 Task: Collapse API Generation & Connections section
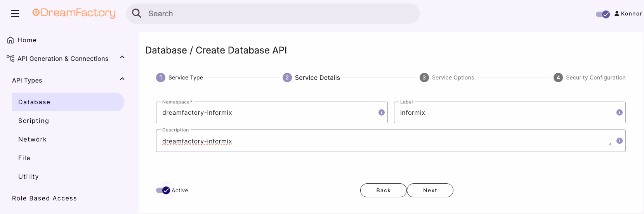[122, 57]
